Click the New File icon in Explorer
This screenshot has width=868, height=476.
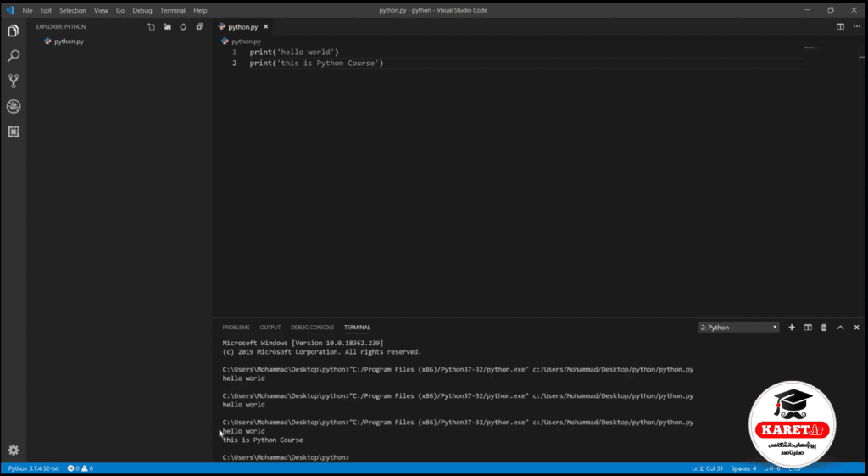click(151, 26)
